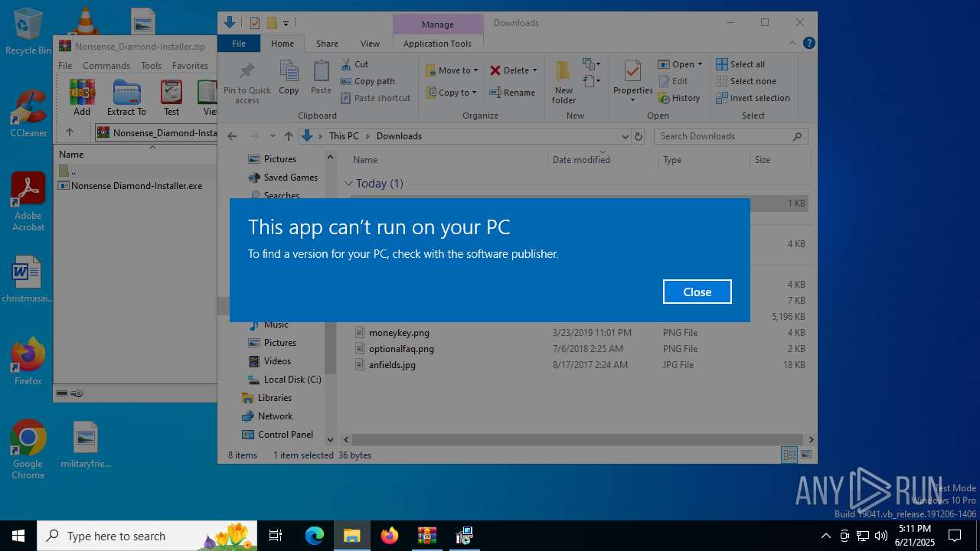Viewport: 980px width, 551px height.
Task: Open Firefox from the taskbar
Action: [x=390, y=536]
